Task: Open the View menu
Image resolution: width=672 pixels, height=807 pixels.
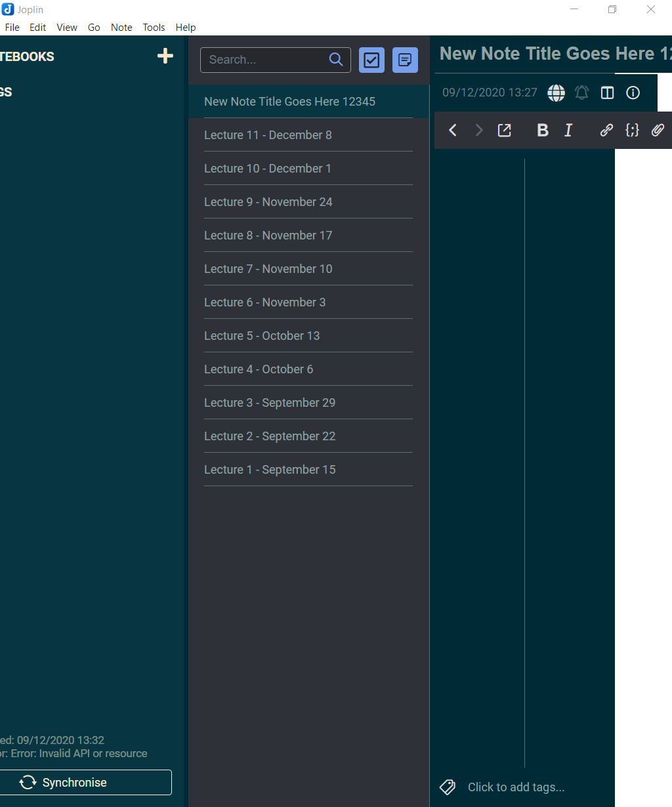Action: click(67, 28)
